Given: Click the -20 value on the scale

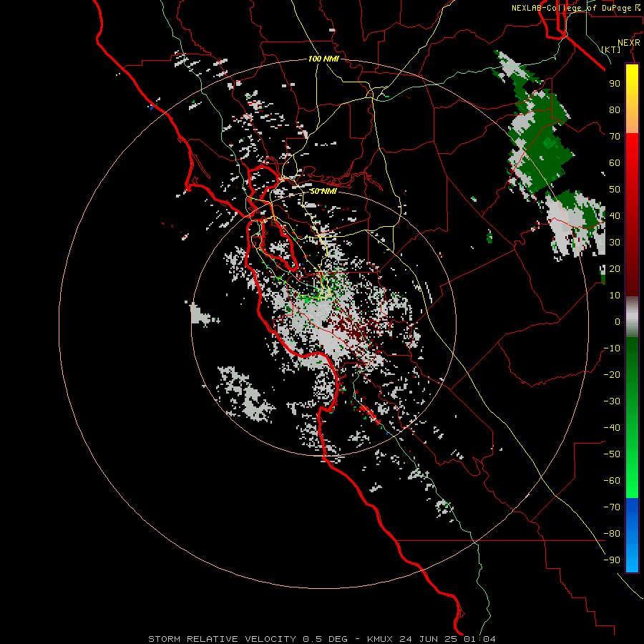Looking at the screenshot, I should (x=612, y=374).
